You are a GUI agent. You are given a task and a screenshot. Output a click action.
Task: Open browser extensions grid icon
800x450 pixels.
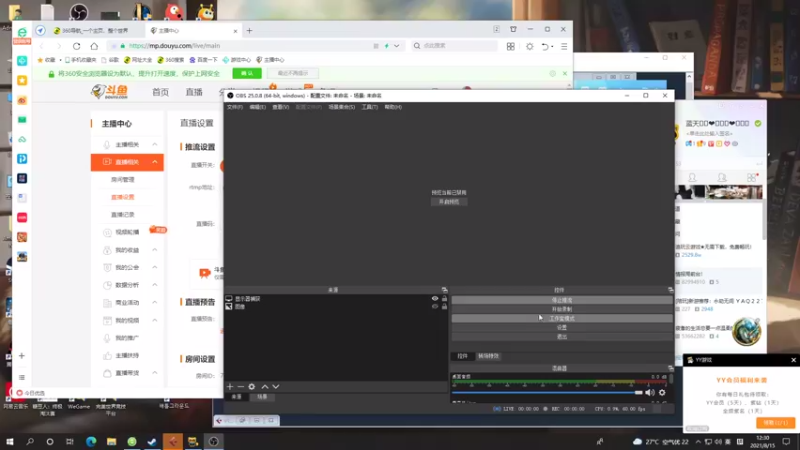511,46
